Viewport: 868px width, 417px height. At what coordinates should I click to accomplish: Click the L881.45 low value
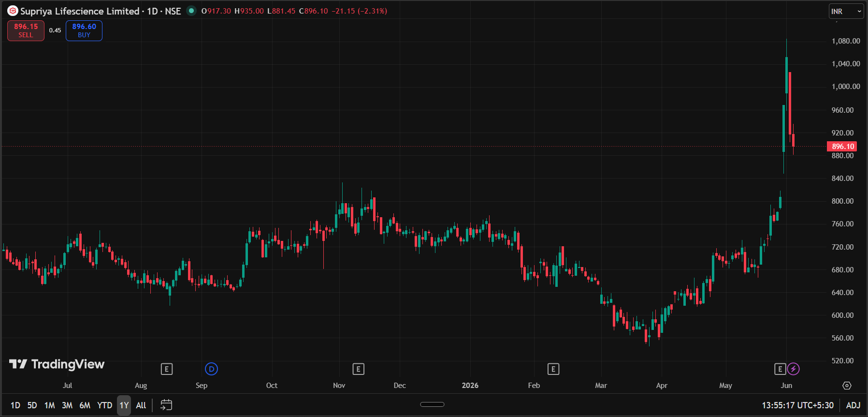(281, 11)
